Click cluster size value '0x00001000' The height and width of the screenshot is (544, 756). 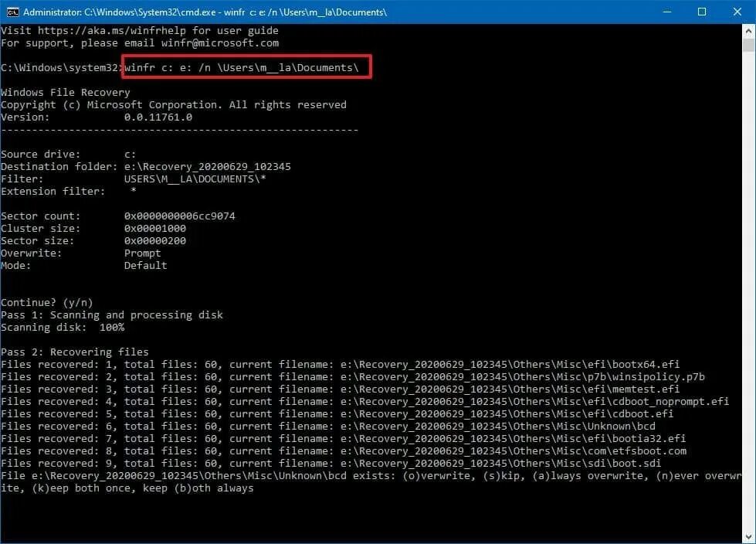click(x=154, y=229)
